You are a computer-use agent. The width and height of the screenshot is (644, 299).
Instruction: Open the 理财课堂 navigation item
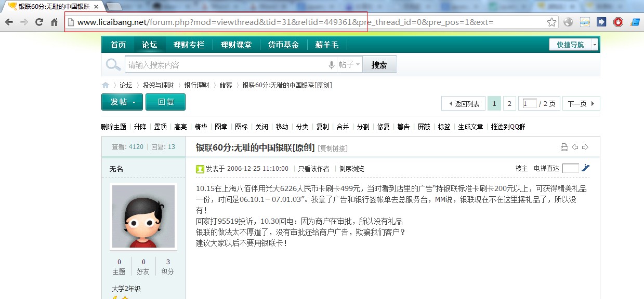pyautogui.click(x=236, y=45)
